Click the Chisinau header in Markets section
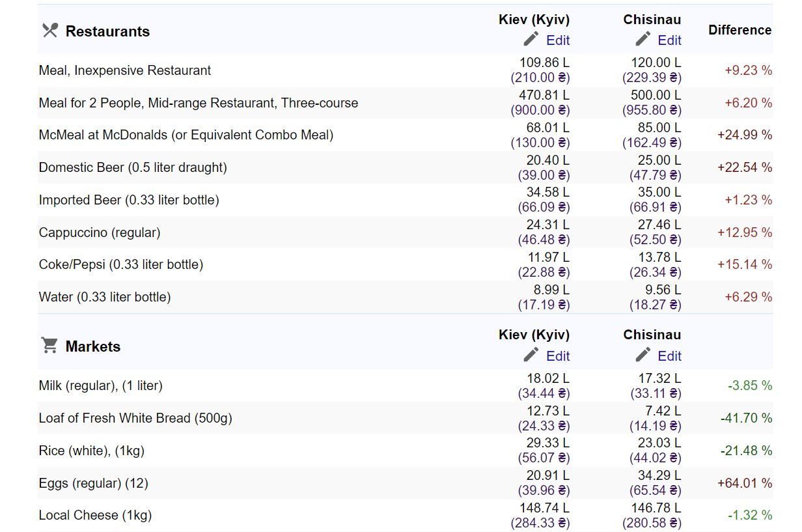This screenshot has height=532, width=802. (x=652, y=335)
